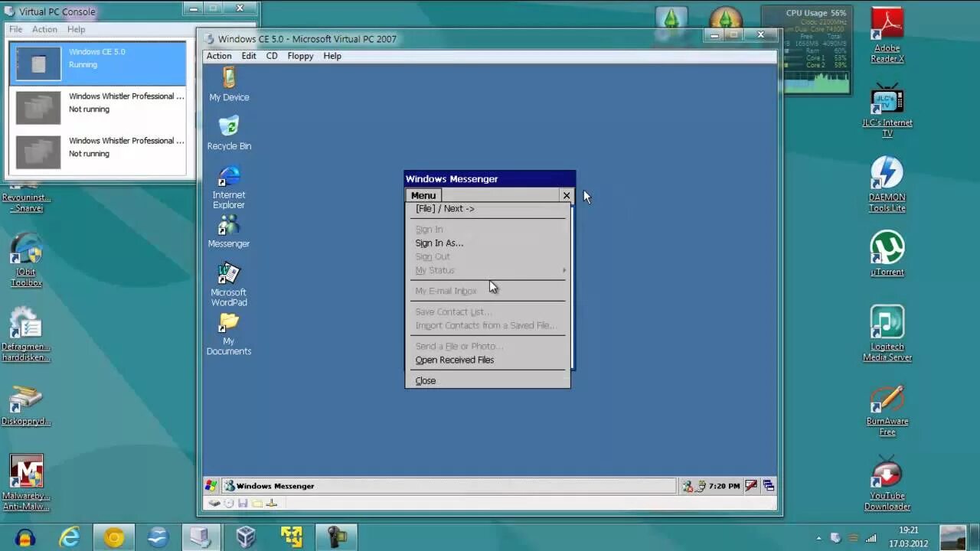Open the Adobe Reader X desktop shortcut
Viewport: 980px width, 551px height.
point(887,36)
